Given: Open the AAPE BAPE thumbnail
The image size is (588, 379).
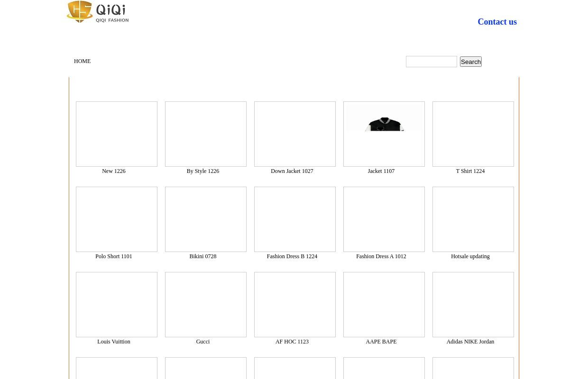Looking at the screenshot, I should click(384, 305).
